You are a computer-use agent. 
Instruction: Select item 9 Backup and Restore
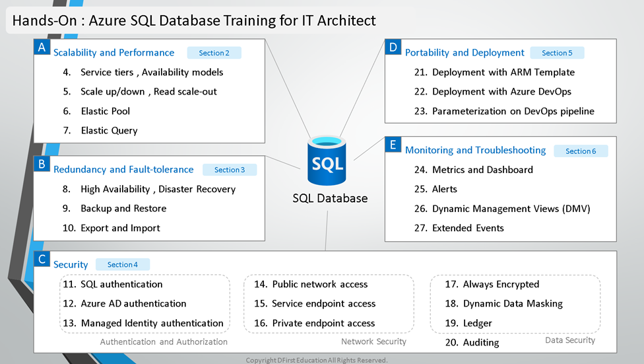pyautogui.click(x=114, y=209)
